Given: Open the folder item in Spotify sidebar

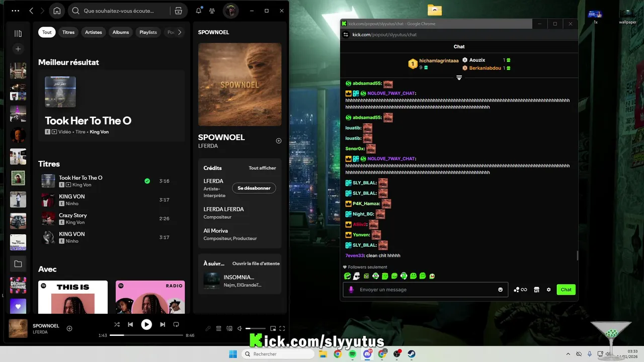Looking at the screenshot, I should point(18,263).
